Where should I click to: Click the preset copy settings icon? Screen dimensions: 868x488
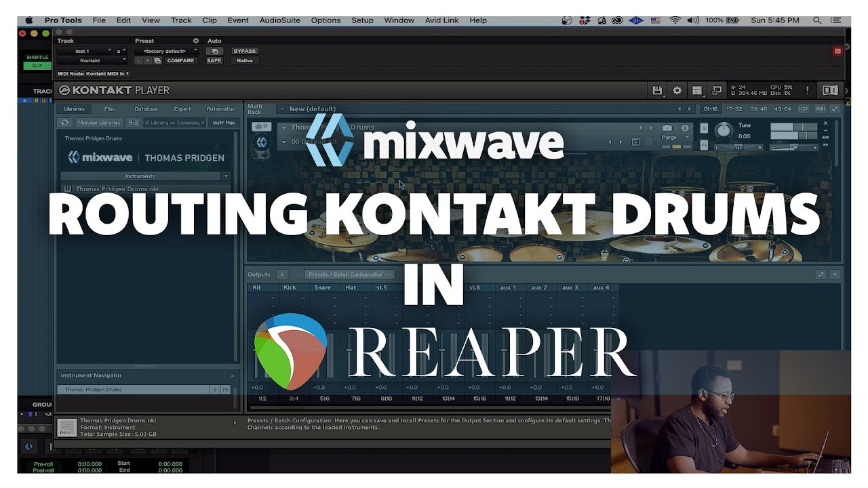point(157,60)
